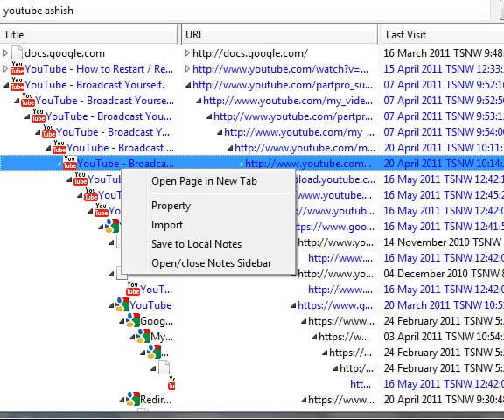Expand the YouTube - How to Restart row
504x420 pixels.
click(5, 69)
